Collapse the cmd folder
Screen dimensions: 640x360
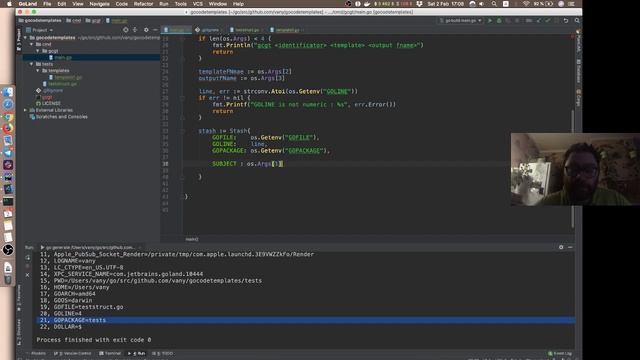point(32,44)
